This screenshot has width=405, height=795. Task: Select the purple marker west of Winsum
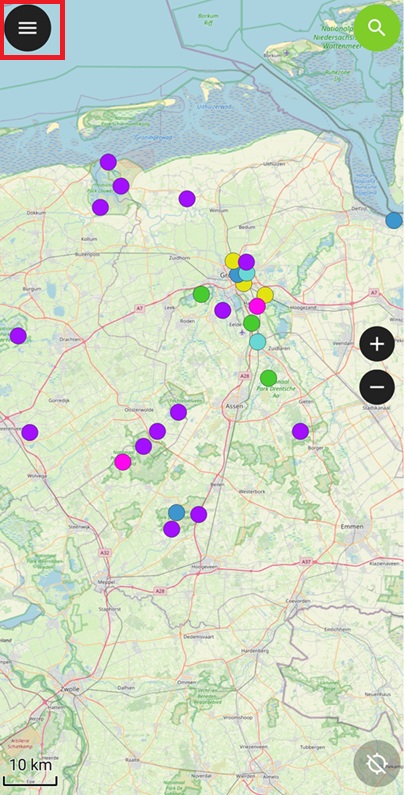[x=187, y=199]
